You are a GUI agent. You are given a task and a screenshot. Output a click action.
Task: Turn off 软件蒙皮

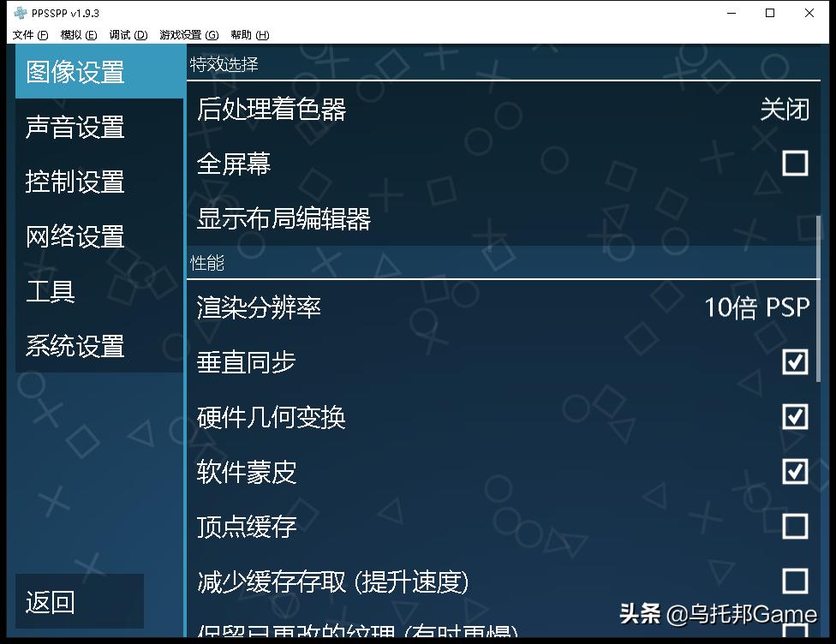[x=795, y=472]
